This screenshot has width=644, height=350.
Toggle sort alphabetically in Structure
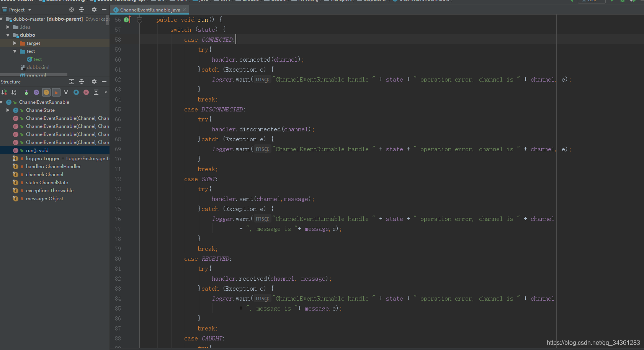pos(14,92)
